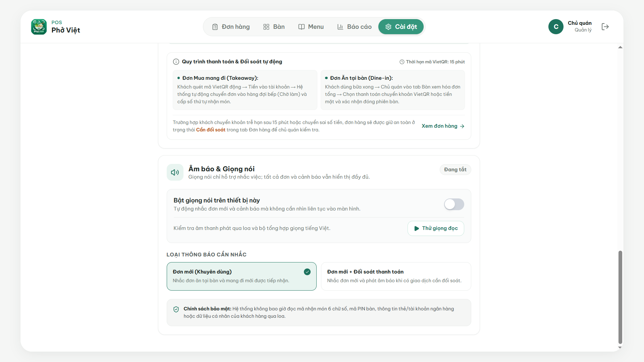The image size is (644, 362).
Task: Click the page scrollbar thumb
Action: 620,297
